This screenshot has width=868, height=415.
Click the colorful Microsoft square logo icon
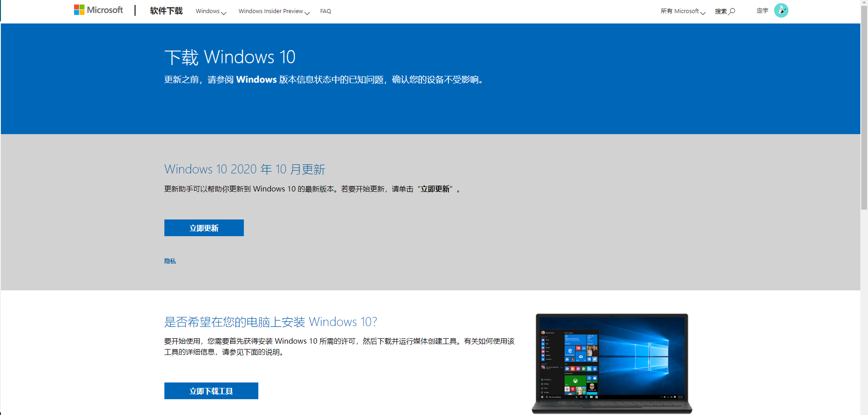pos(79,9)
